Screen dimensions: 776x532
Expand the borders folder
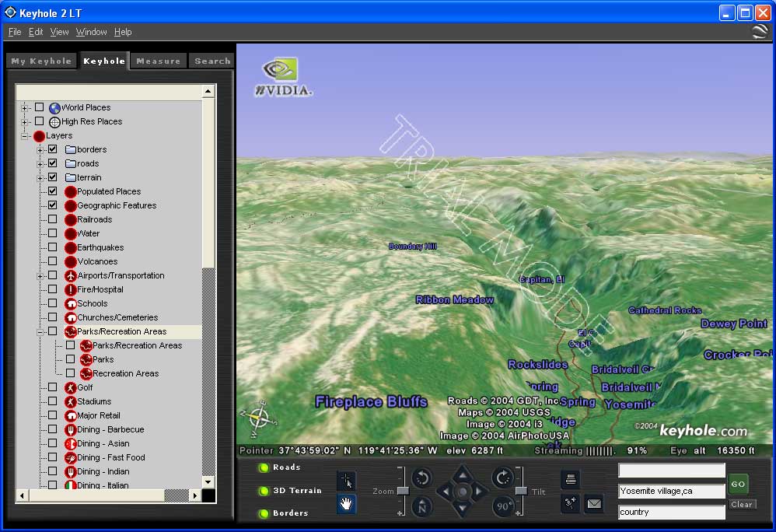[40, 149]
